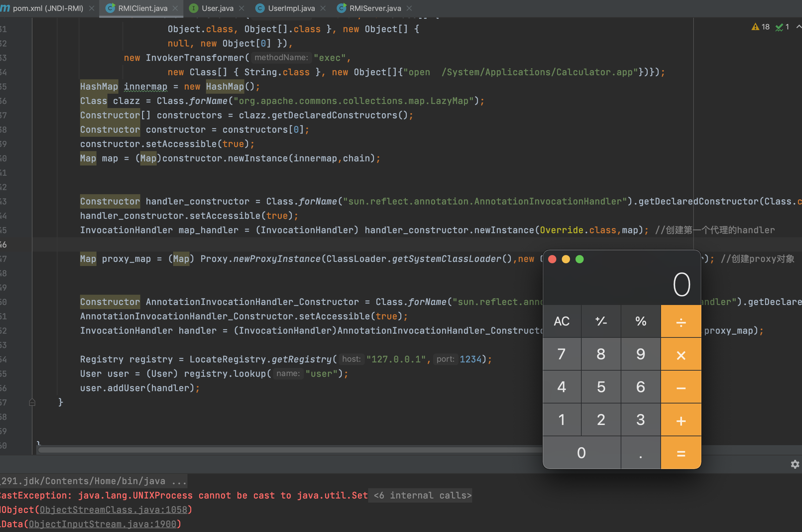Click the methodName: parameter hint
The width and height of the screenshot is (802, 532).
click(281, 57)
